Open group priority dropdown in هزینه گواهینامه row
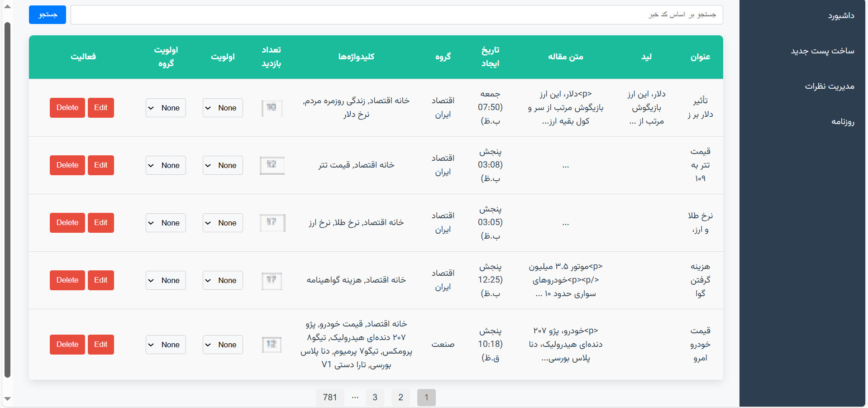 166,280
